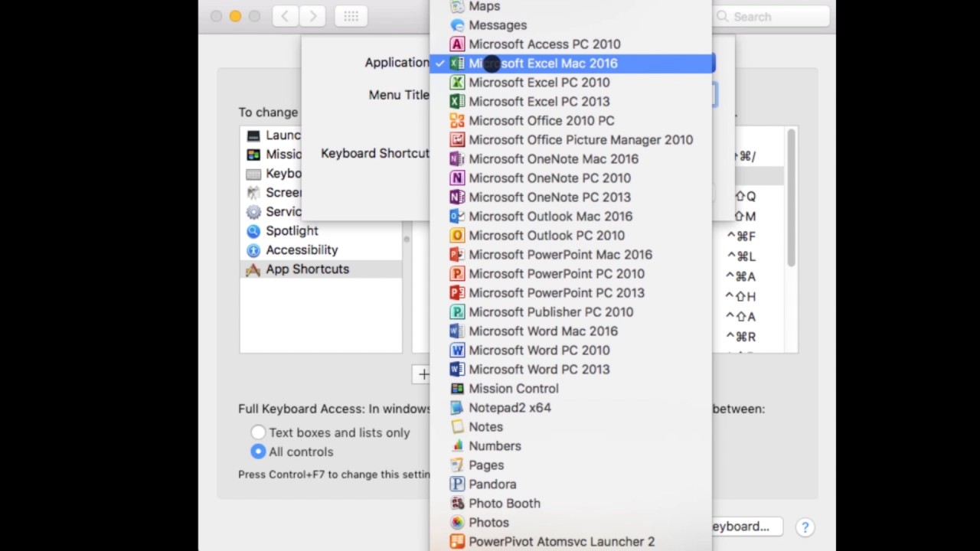980x551 pixels.
Task: Add a shortcut with the plus button
Action: (422, 373)
